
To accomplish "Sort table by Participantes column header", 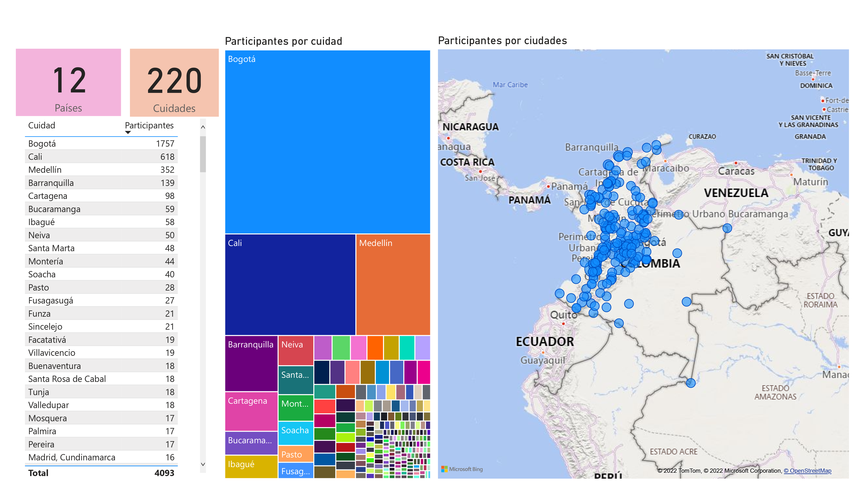I will point(149,125).
